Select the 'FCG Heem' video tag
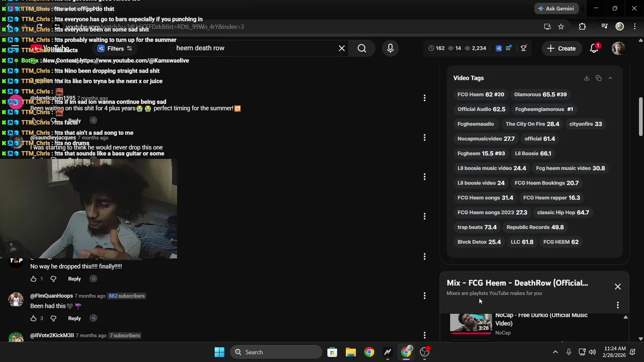Screen dimensions: 644x362 click(x=480, y=95)
